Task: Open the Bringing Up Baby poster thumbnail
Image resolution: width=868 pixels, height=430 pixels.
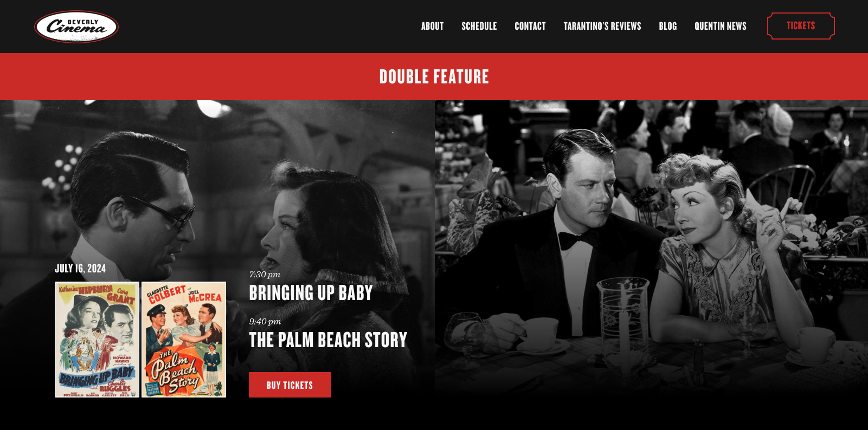Action: (x=97, y=340)
